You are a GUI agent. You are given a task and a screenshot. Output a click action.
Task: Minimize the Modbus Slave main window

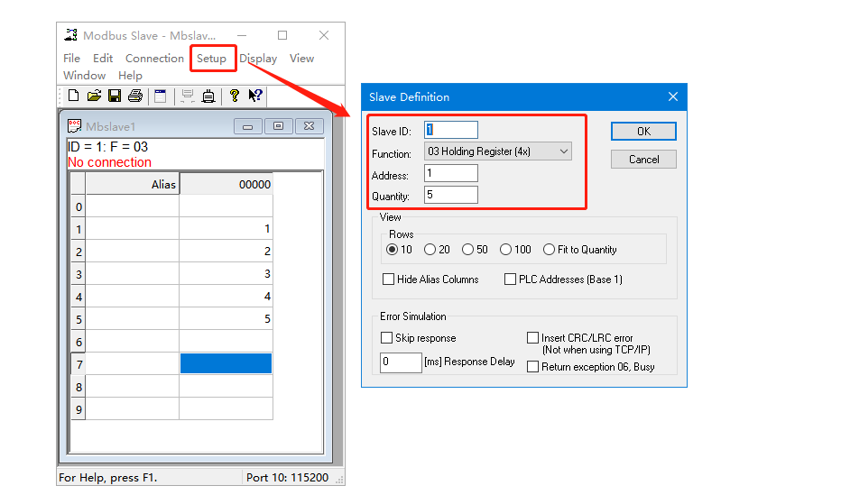tap(242, 35)
